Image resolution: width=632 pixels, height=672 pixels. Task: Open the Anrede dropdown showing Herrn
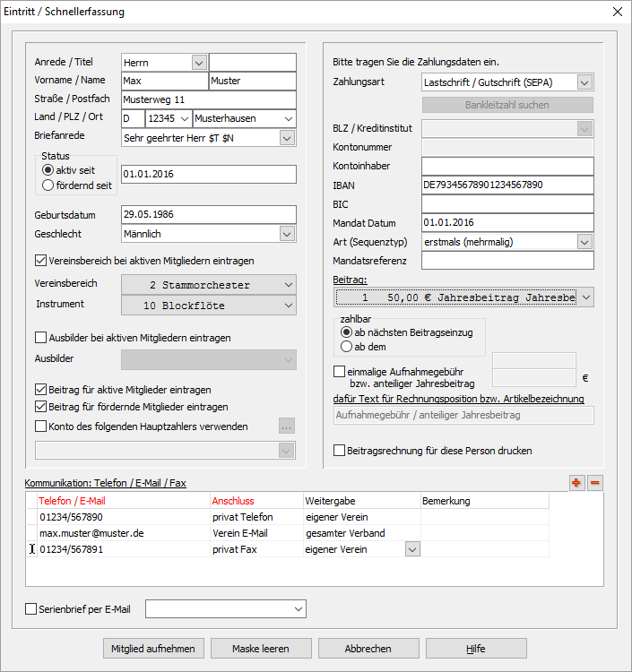[198, 63]
